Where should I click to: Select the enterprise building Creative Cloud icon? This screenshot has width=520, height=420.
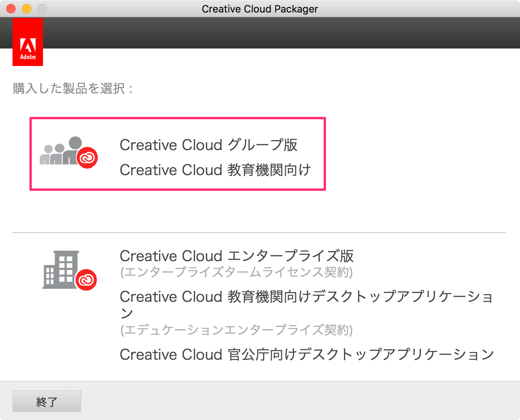pos(70,271)
